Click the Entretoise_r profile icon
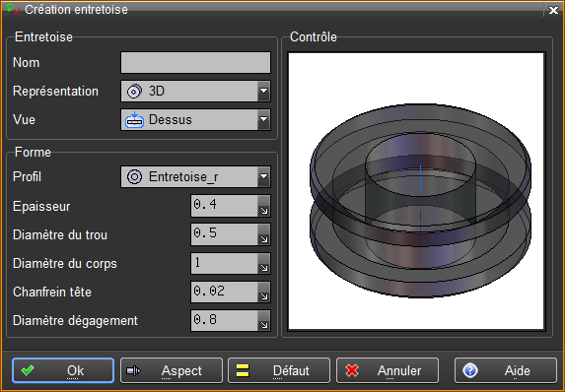 134,176
